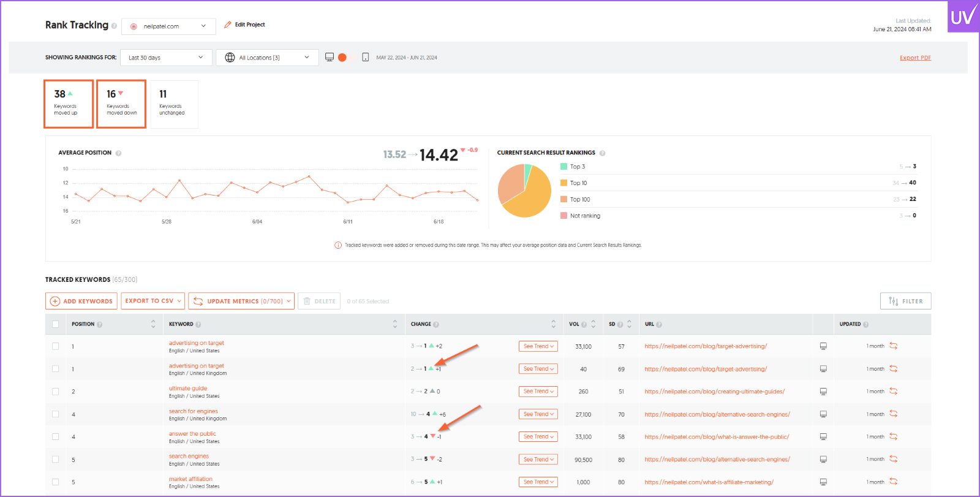Image resolution: width=980 pixels, height=497 pixels.
Task: Click help icon next to Rank Tracking title
Action: coord(114,26)
